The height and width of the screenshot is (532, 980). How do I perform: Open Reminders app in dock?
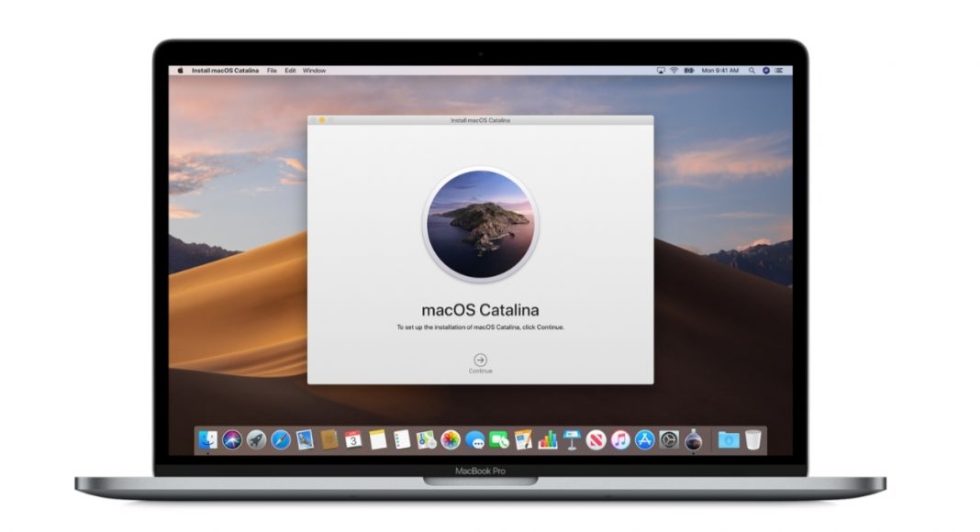(402, 440)
